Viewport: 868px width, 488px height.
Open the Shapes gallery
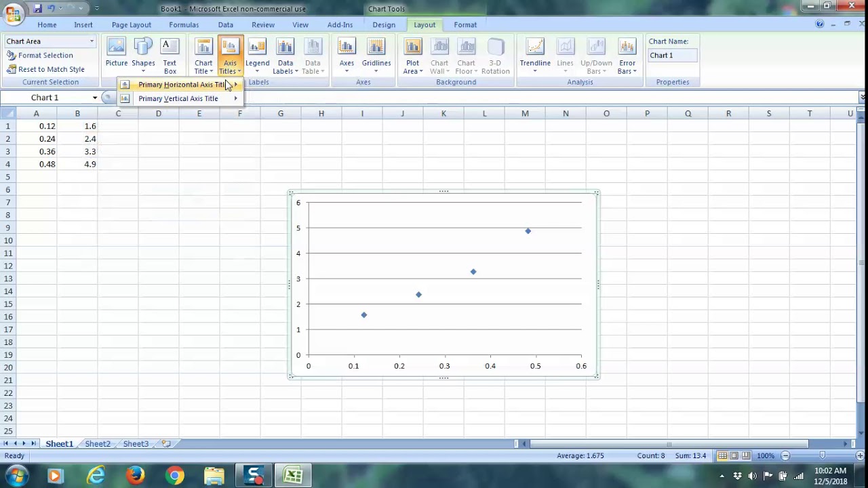pyautogui.click(x=143, y=56)
